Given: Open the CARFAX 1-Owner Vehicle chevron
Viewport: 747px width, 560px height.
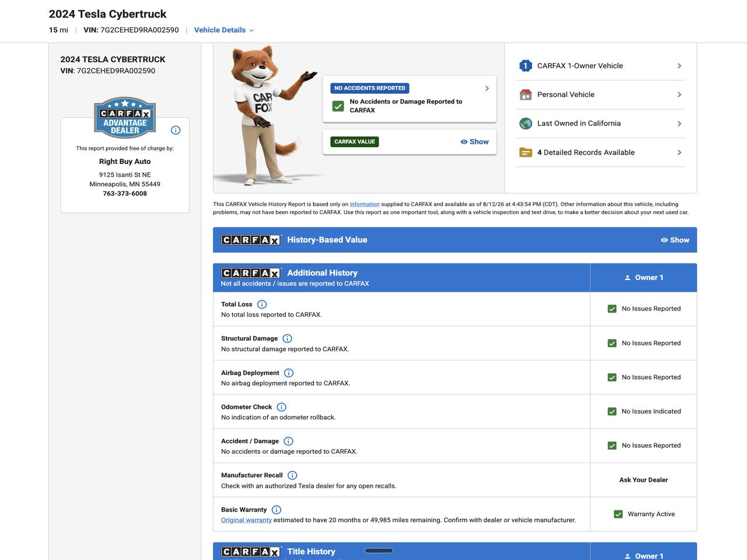Looking at the screenshot, I should (679, 66).
